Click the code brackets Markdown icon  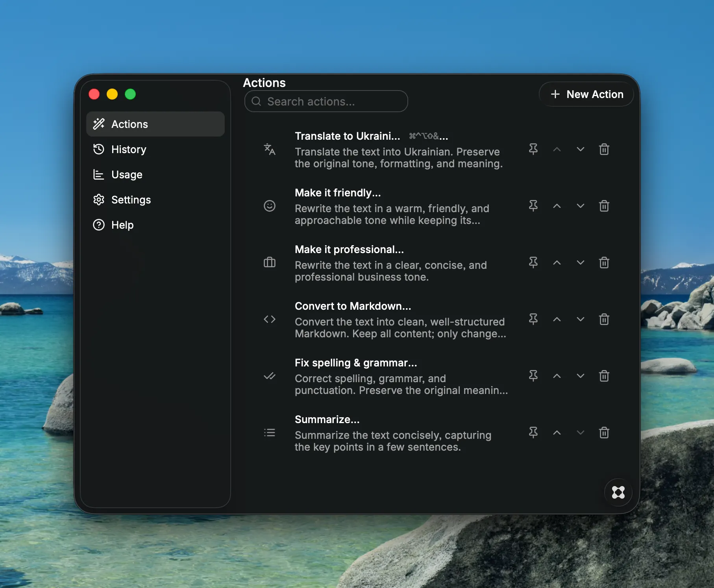click(270, 319)
